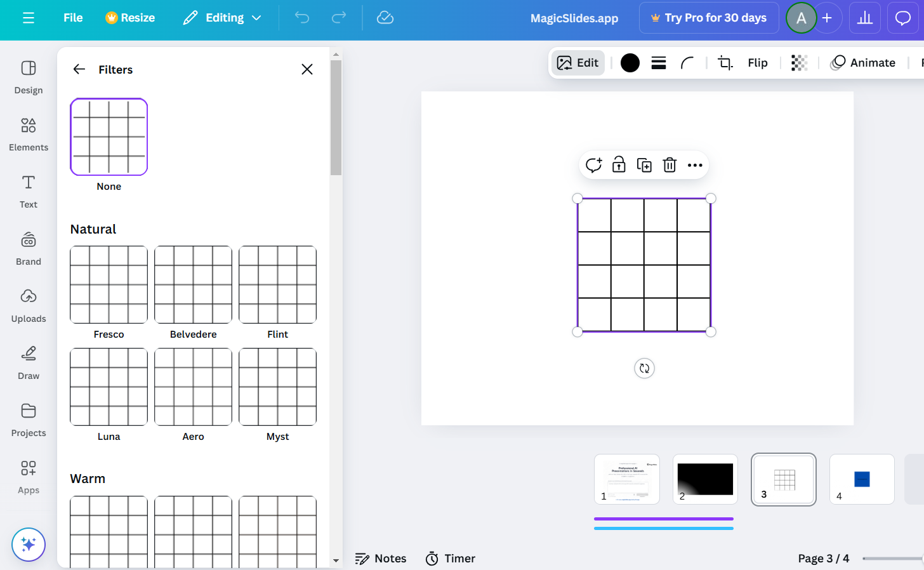Click the Animate button
This screenshot has height=570, width=924.
[863, 63]
